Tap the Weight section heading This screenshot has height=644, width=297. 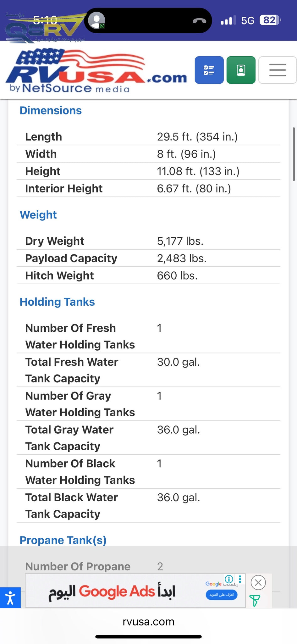38,215
